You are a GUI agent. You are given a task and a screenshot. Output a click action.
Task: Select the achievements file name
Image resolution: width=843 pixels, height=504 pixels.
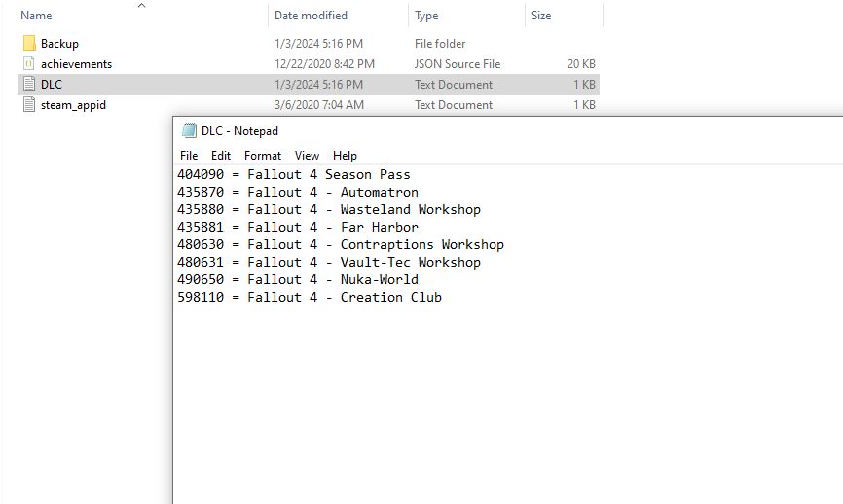click(76, 64)
